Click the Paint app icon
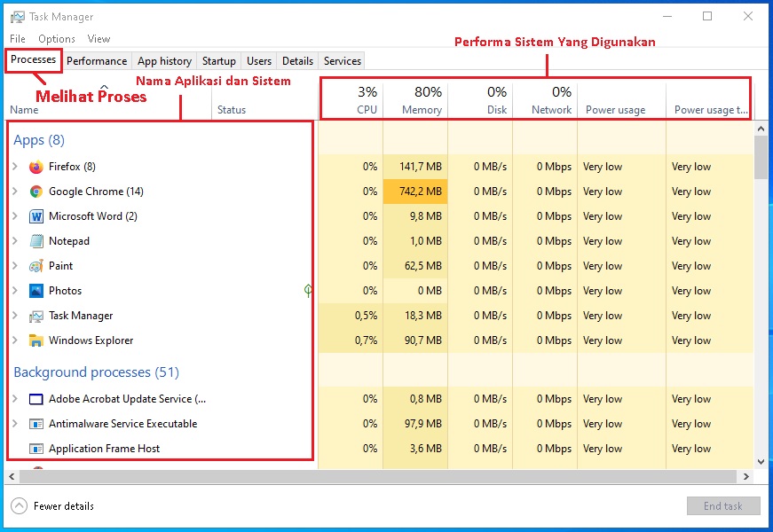 point(36,266)
